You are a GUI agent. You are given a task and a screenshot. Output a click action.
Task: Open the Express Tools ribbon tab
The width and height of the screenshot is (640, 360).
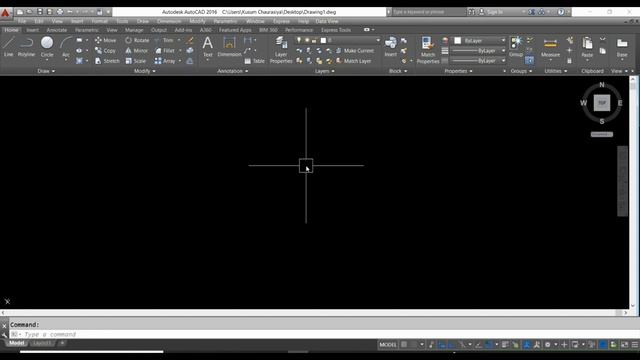(x=336, y=30)
